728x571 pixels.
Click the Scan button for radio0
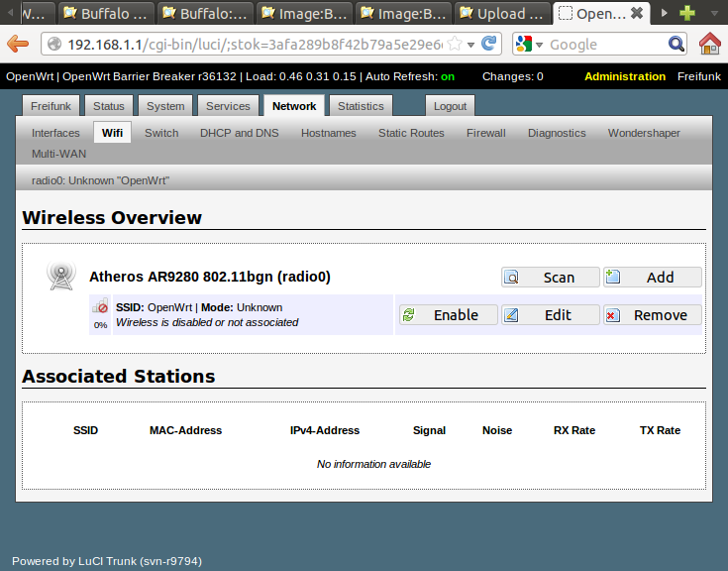pyautogui.click(x=550, y=278)
